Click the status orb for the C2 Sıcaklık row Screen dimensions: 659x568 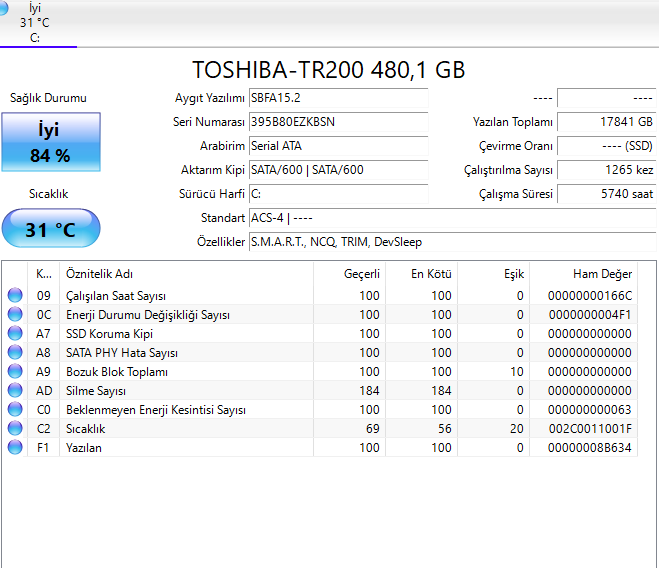(x=15, y=428)
